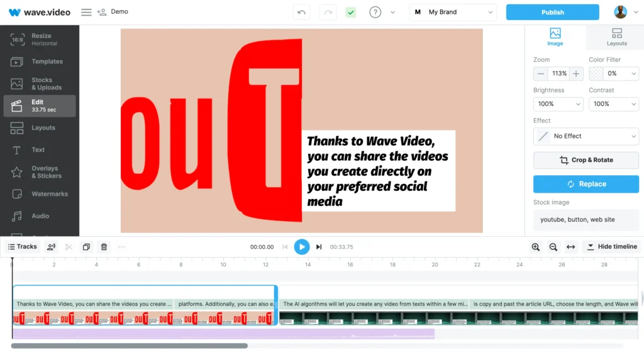Click the scissors split icon
The image size is (644, 352).
click(x=69, y=247)
